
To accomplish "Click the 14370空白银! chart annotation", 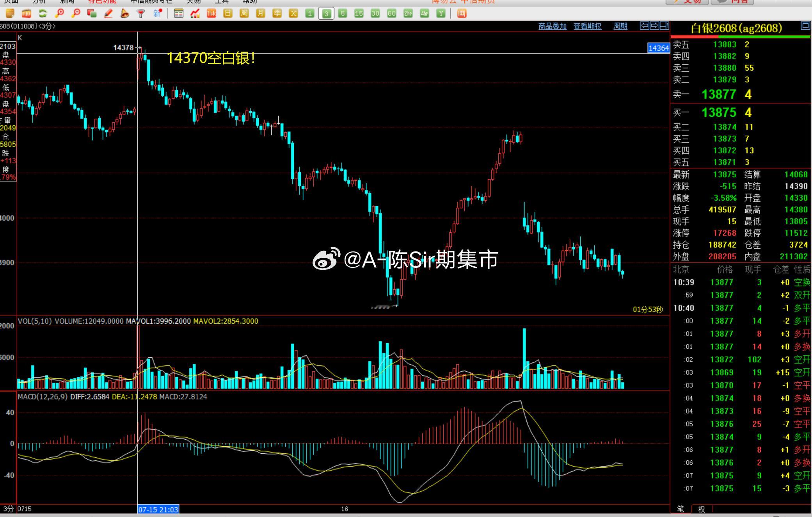I will point(211,58).
